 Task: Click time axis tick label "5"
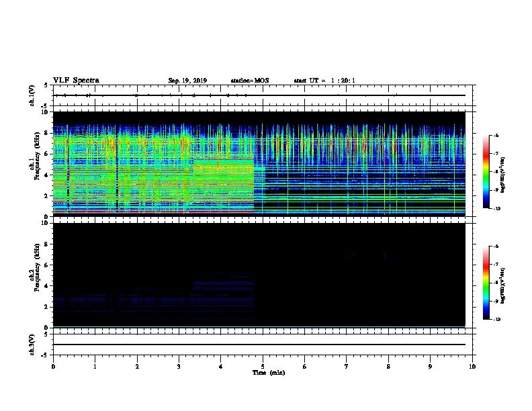pyautogui.click(x=263, y=367)
